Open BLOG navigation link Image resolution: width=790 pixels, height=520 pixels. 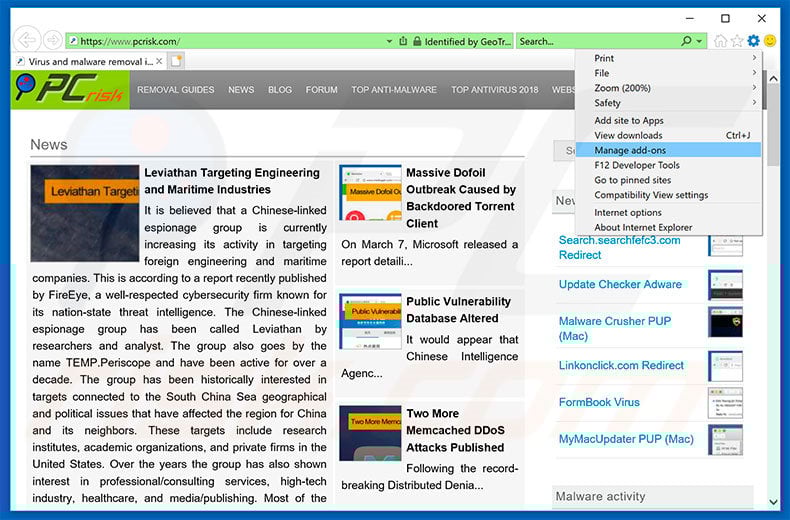[280, 90]
